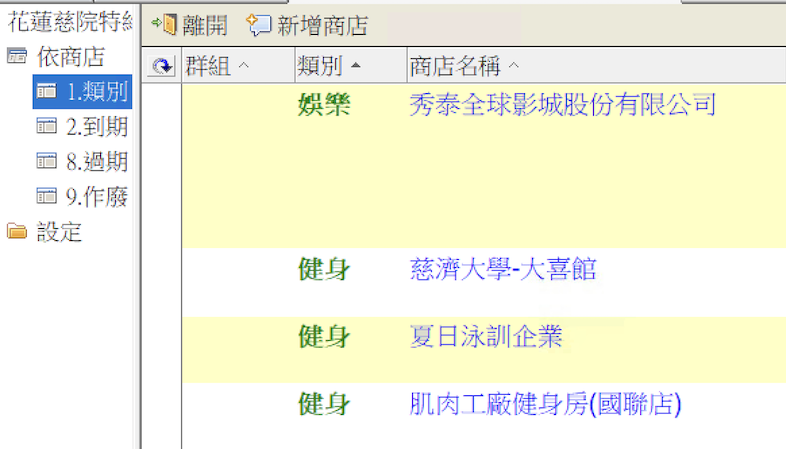Viewport: 786px width, 449px height.
Task: Click the 新增商店 speech bubble icon
Action: tap(259, 25)
